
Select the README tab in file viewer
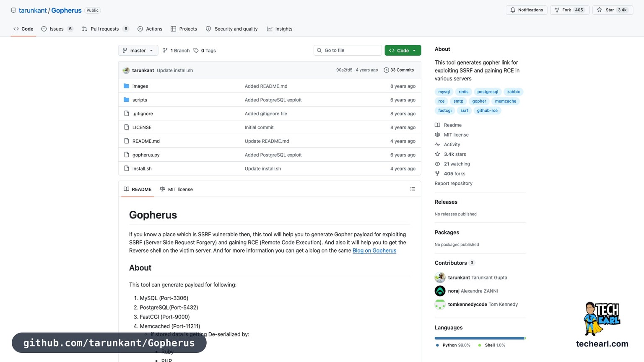138,189
